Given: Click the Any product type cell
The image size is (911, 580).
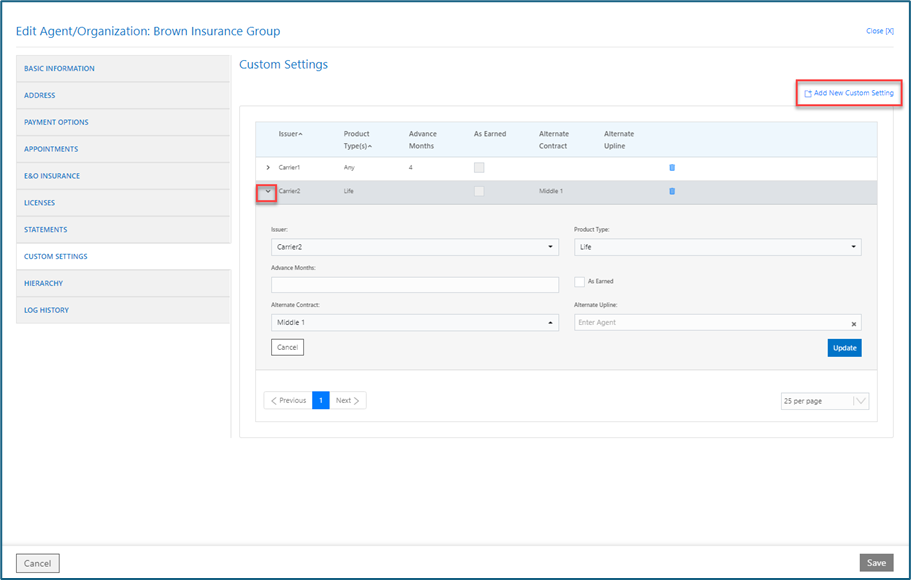Looking at the screenshot, I should (x=349, y=167).
